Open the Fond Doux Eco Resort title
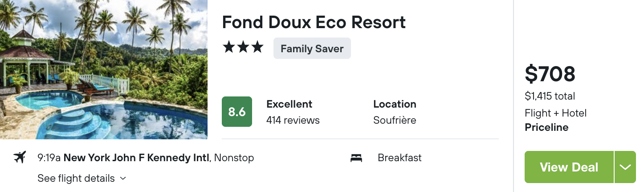 pyautogui.click(x=314, y=22)
